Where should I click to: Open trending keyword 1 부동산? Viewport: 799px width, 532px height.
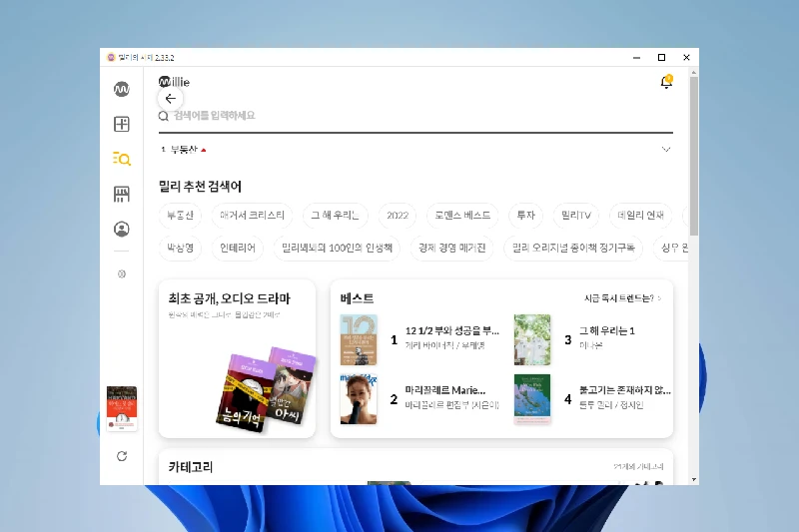[x=184, y=149]
